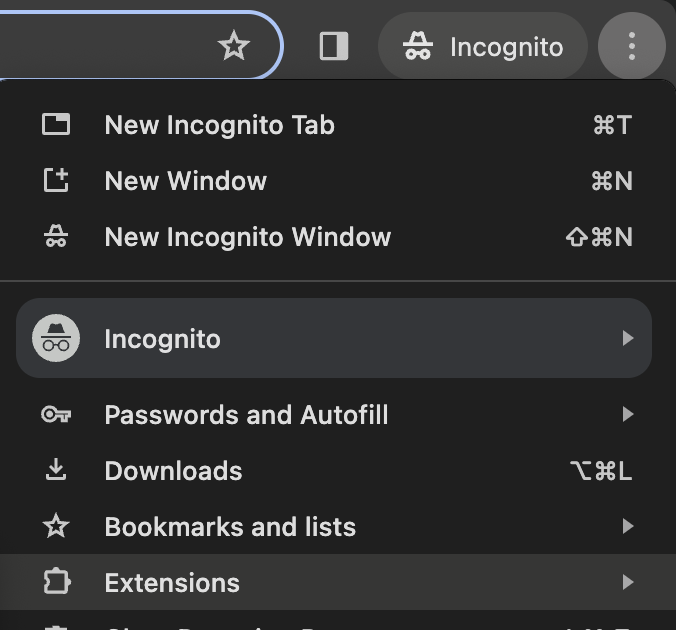Expand the Bookmarks and lists submenu arrow

click(627, 527)
